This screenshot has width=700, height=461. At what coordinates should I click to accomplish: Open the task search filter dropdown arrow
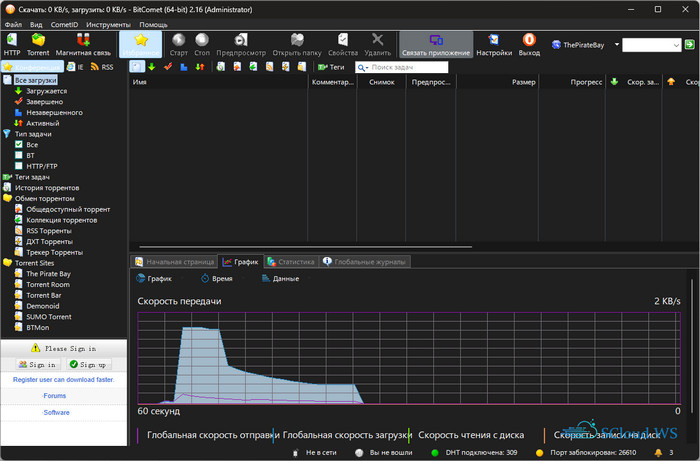coord(367,67)
